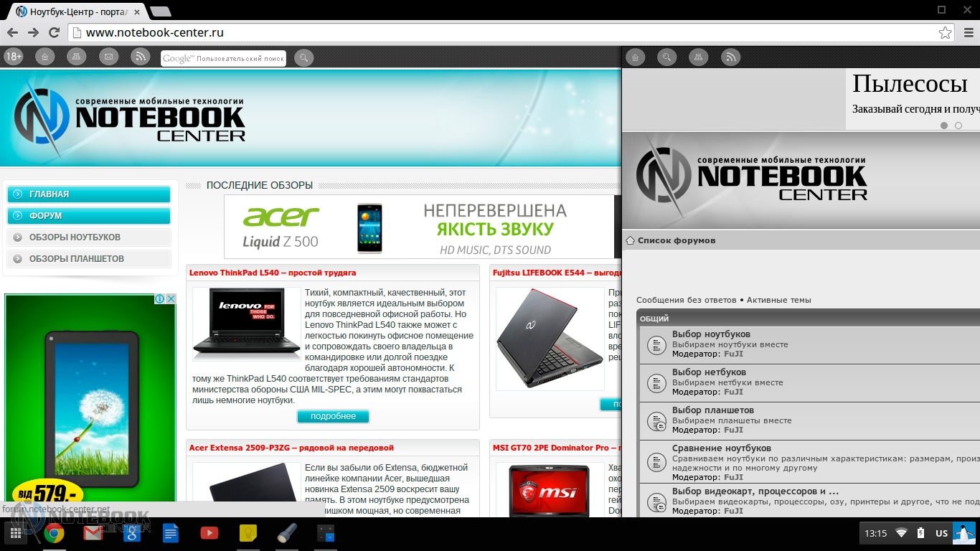The image size is (980, 551).
Task: Click the Lenovo ThinkPad laptop thumbnail image
Action: pyautogui.click(x=246, y=324)
